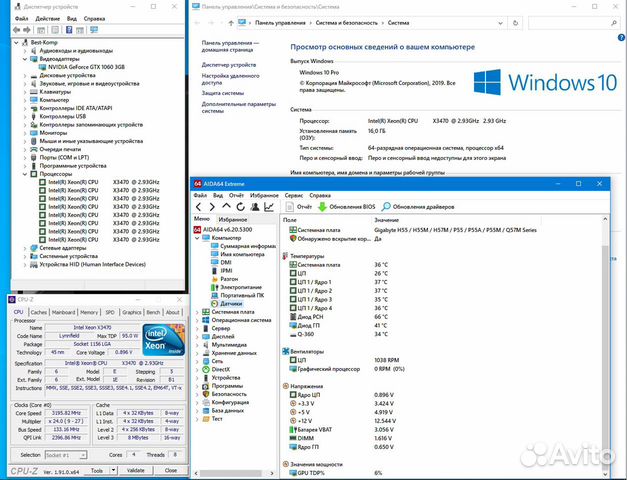The image size is (627, 480).
Task: Select DMI item in AIDA64 tree
Action: click(221, 262)
